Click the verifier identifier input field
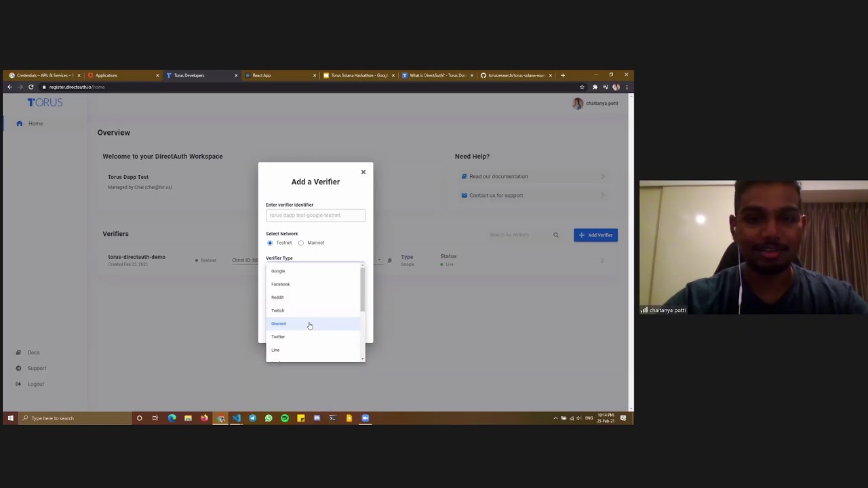868x488 pixels. click(315, 216)
